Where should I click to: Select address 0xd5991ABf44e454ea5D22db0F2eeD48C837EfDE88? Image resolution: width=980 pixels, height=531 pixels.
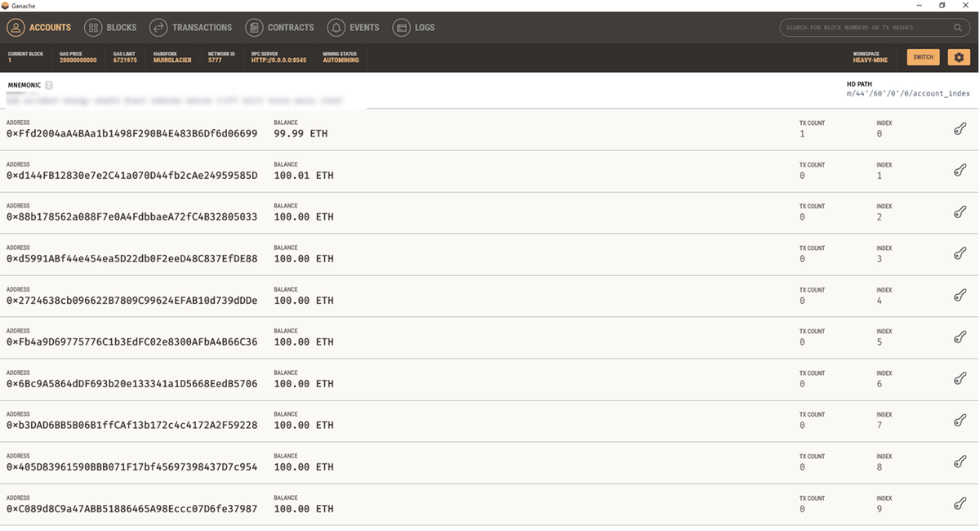point(131,258)
